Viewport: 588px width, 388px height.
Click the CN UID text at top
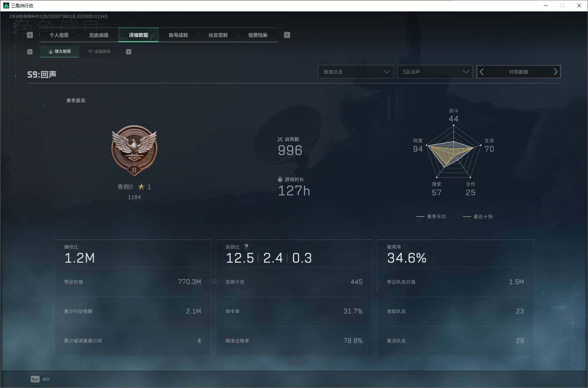[x=58, y=17]
